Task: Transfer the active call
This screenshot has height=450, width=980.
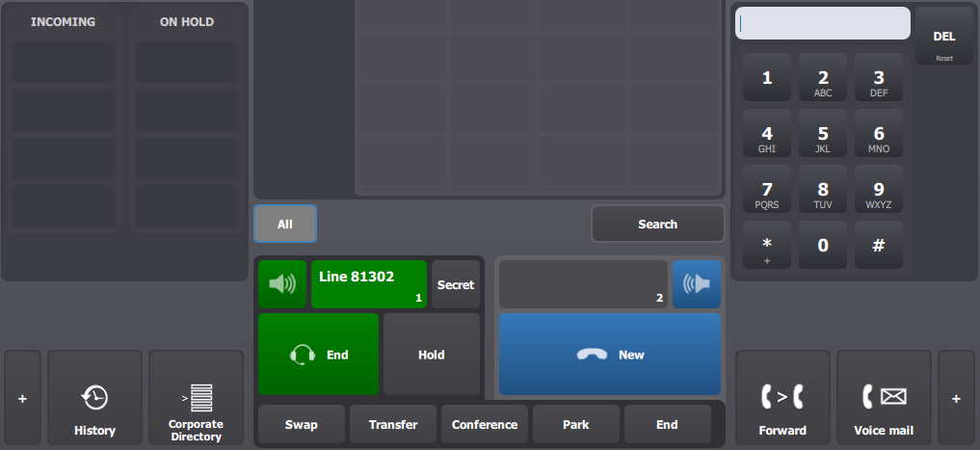Action: 392,424
